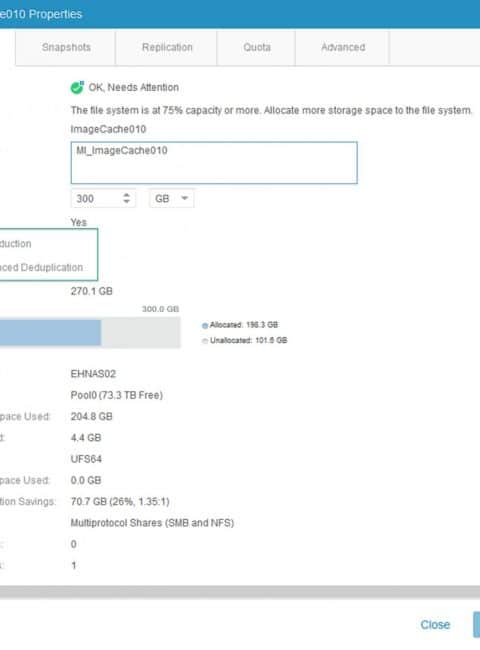This screenshot has height=650, width=480.
Task: Click the MI_ImageCache010 description field
Action: [214, 162]
